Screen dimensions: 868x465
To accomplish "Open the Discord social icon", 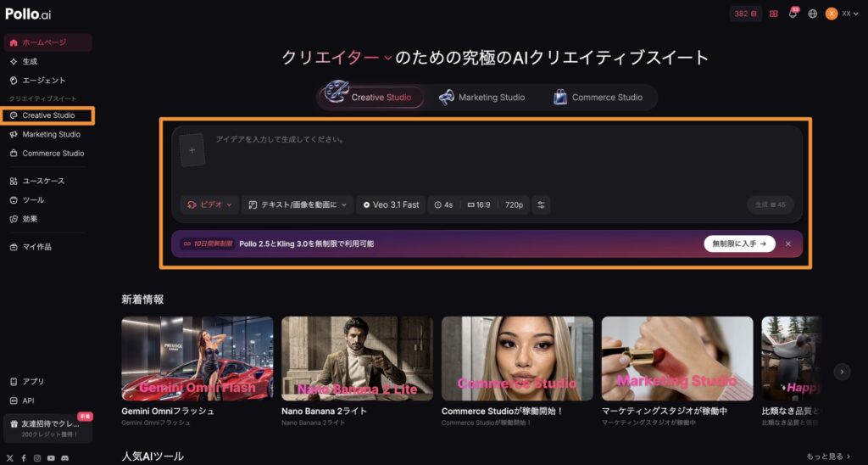I will 64,458.
